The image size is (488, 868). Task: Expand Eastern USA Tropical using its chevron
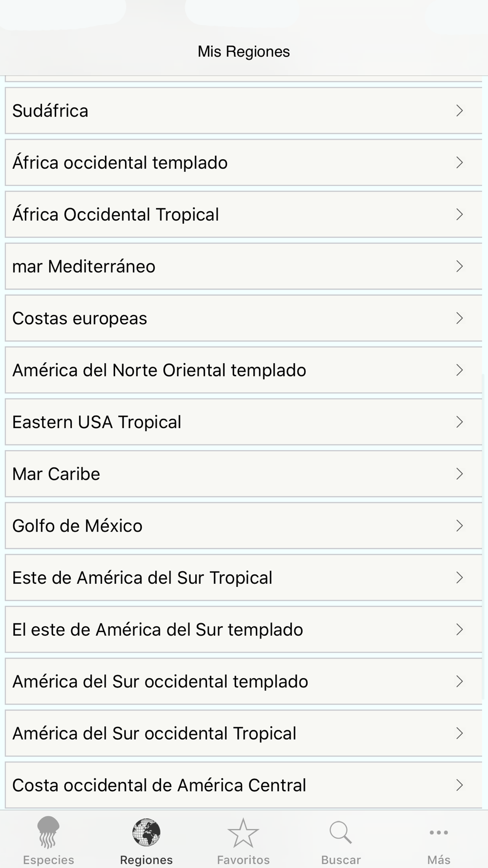[459, 422]
